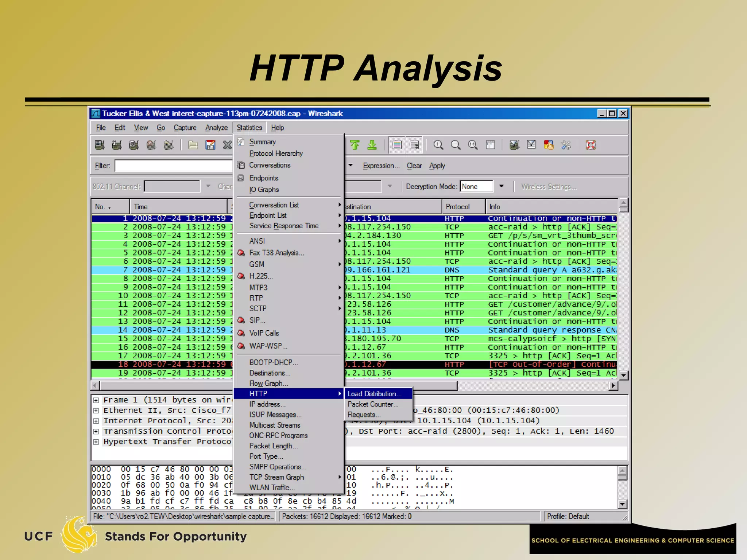The height and width of the screenshot is (560, 747).
Task: Select Protocol Hierarchy from Statistics menu
Action: 276,153
